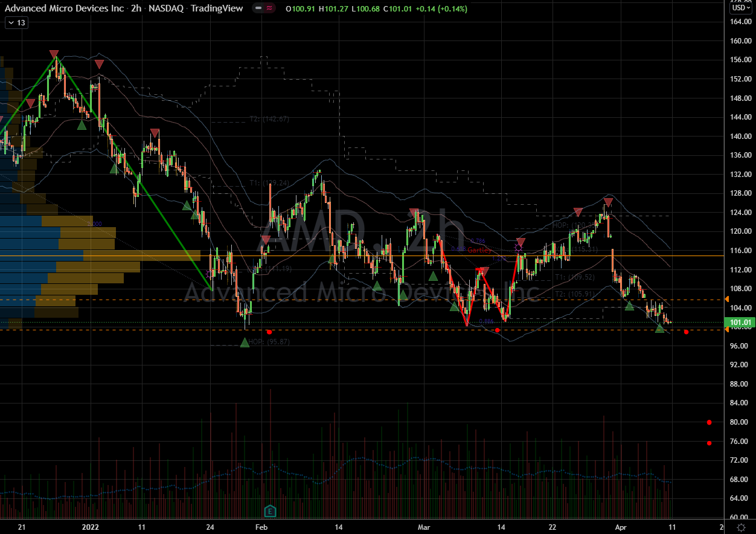Click the Mar date axis label

coord(424,527)
